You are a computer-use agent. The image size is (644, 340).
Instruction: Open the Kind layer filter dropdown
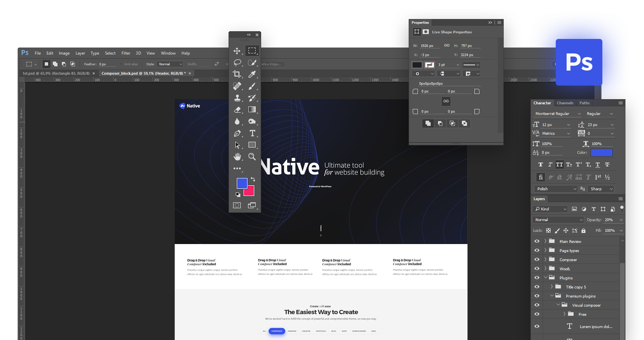pyautogui.click(x=550, y=209)
